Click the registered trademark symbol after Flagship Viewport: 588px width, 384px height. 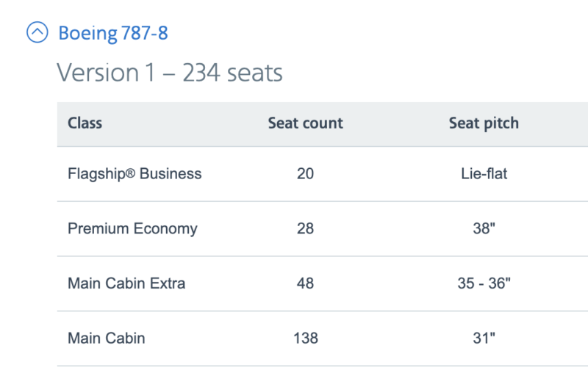coord(130,174)
